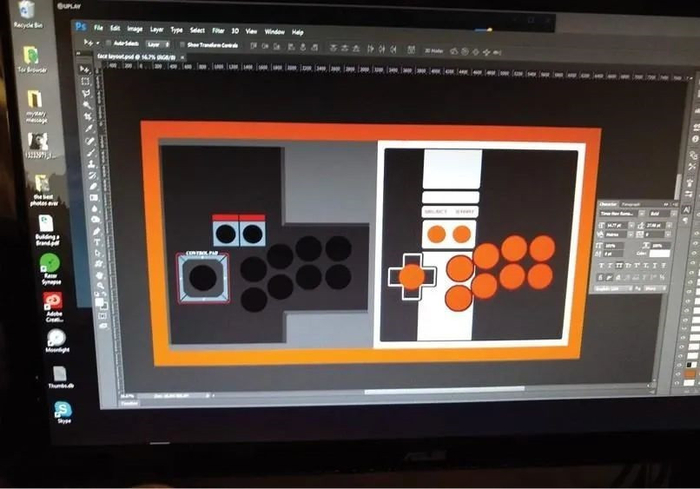The image size is (700, 489).
Task: Select the Brush tool
Action: [91, 152]
